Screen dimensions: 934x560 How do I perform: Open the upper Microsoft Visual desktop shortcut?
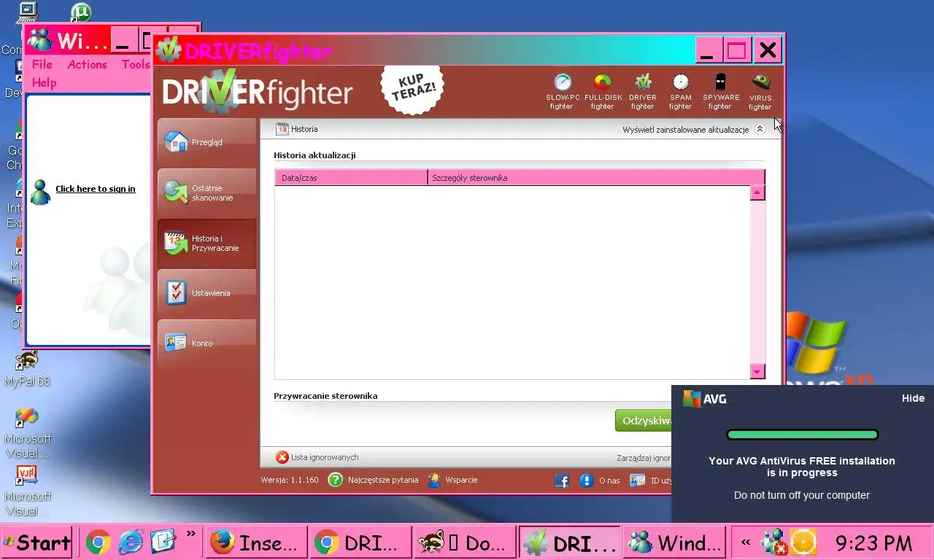27,433
